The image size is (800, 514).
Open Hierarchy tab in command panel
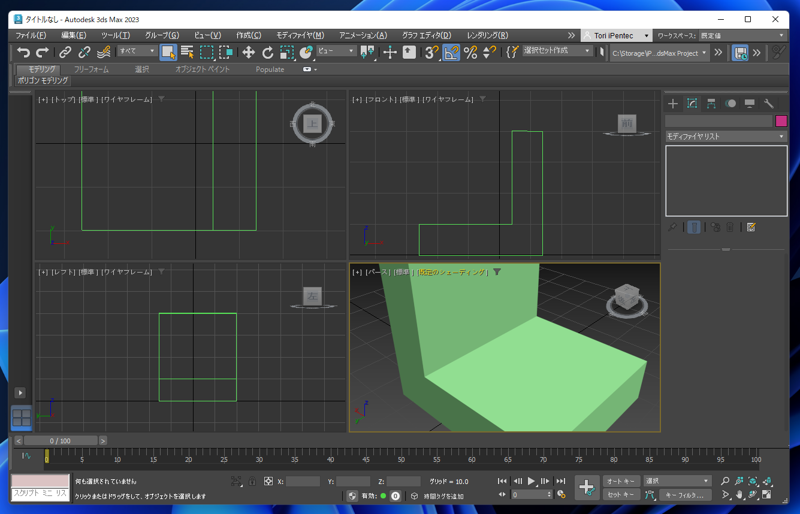click(x=711, y=104)
